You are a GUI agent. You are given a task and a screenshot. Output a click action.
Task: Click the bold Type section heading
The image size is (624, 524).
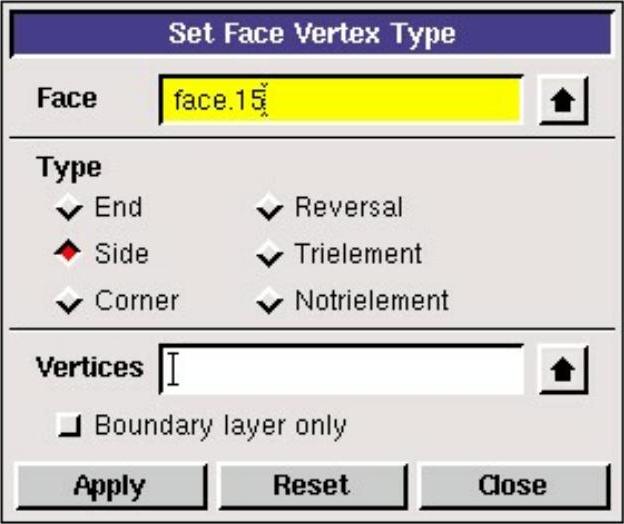tap(68, 167)
